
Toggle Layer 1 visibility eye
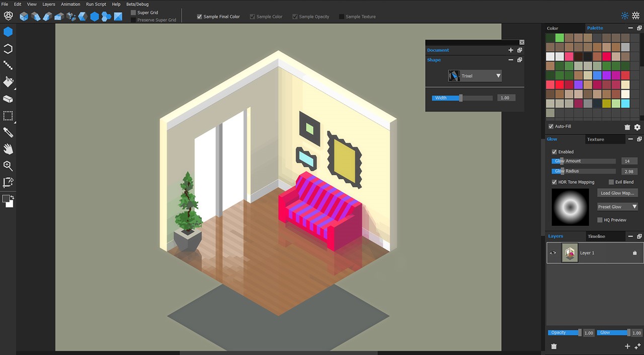[x=553, y=253]
